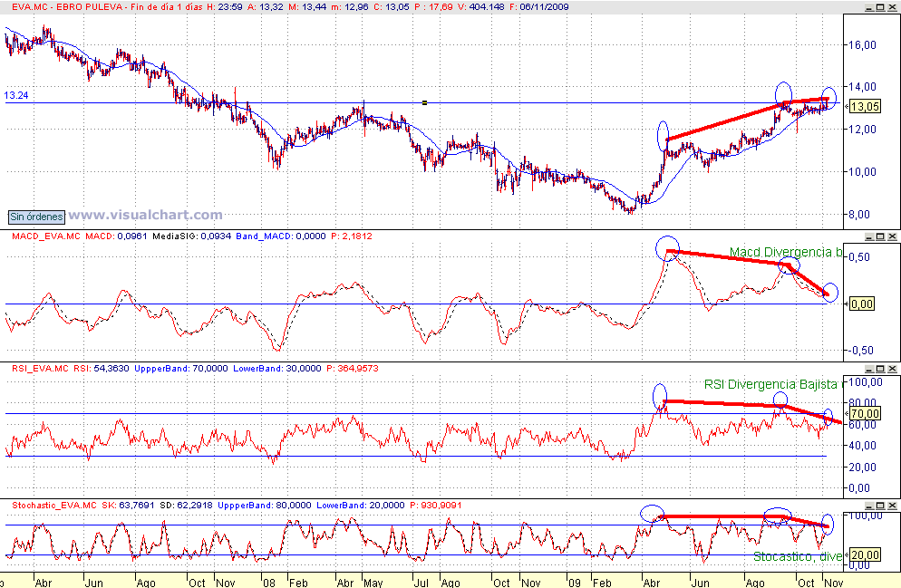Click the 'MediaSIG: 0,0934' value
901x588 pixels.
(x=191, y=236)
